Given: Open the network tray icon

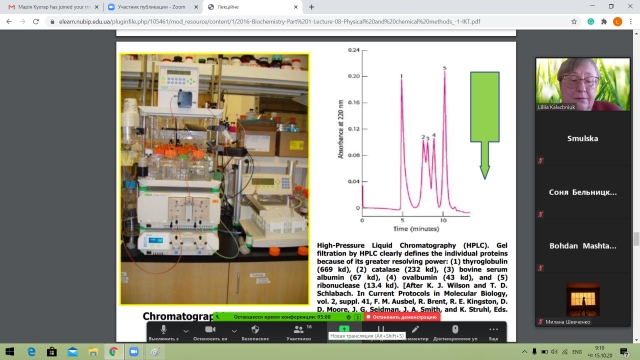Looking at the screenshot, I should (x=564, y=351).
